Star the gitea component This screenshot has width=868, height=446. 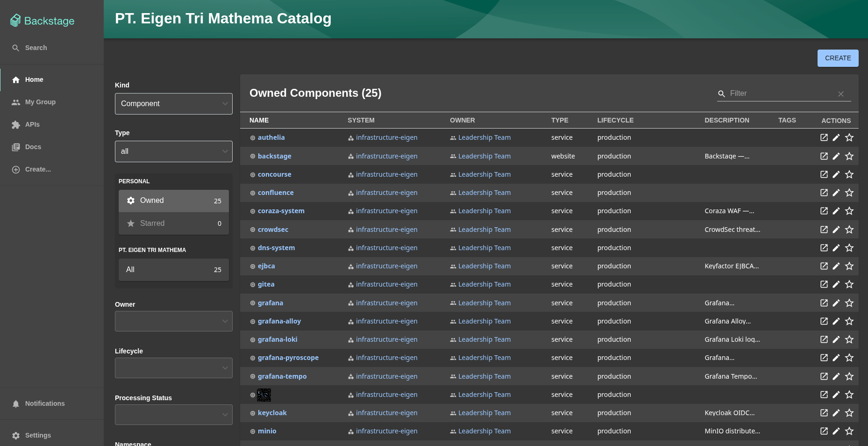pyautogui.click(x=849, y=284)
